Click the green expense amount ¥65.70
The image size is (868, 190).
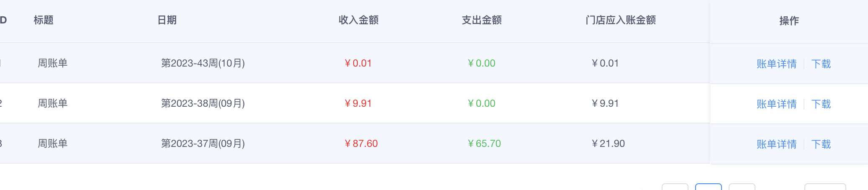[x=484, y=144]
